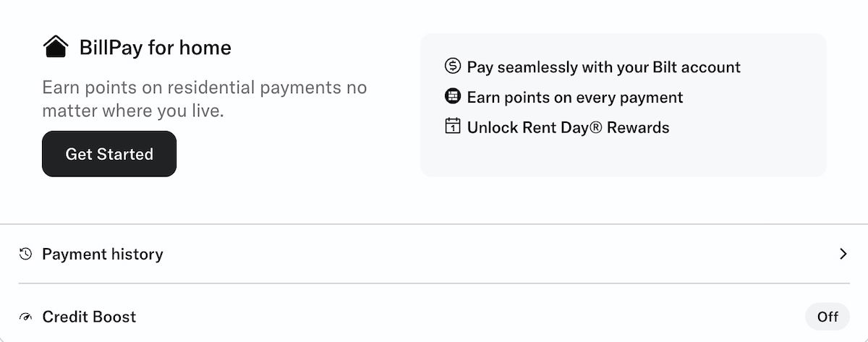Toggle the Credit Boost Off switch
868x342 pixels.
tap(827, 317)
